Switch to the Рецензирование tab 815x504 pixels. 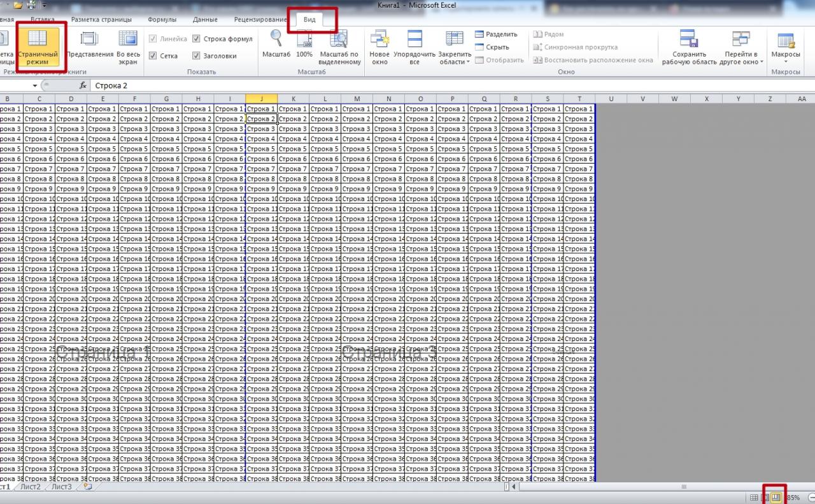259,19
